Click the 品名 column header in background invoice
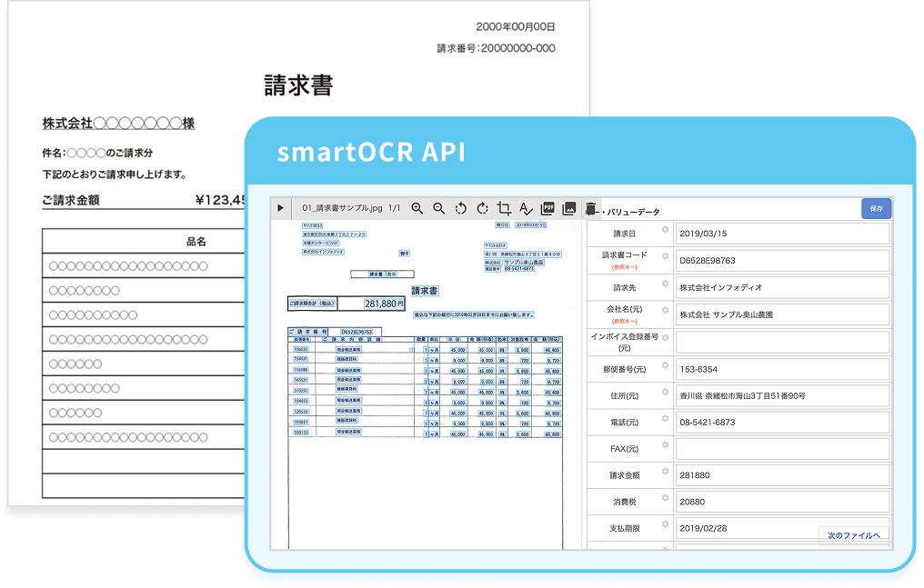This screenshot has width=924, height=588. pyautogui.click(x=196, y=242)
